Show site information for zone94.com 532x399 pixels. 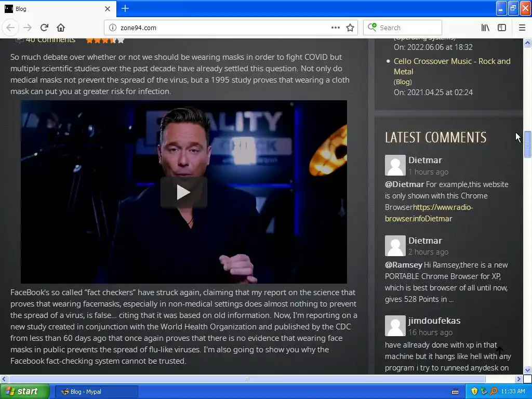point(113,28)
